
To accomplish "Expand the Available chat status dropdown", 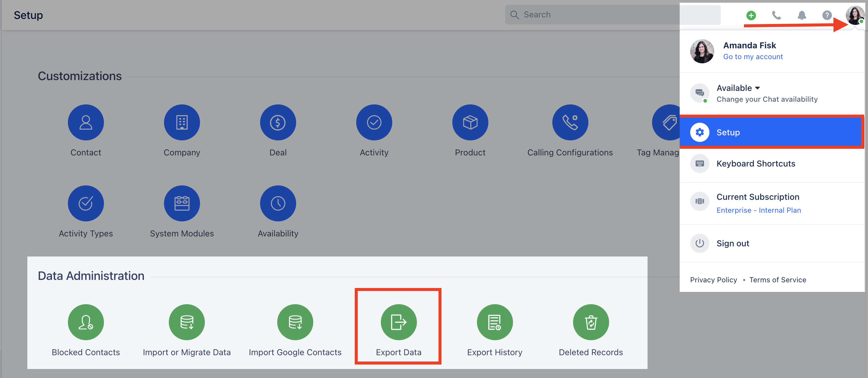I will (x=738, y=88).
